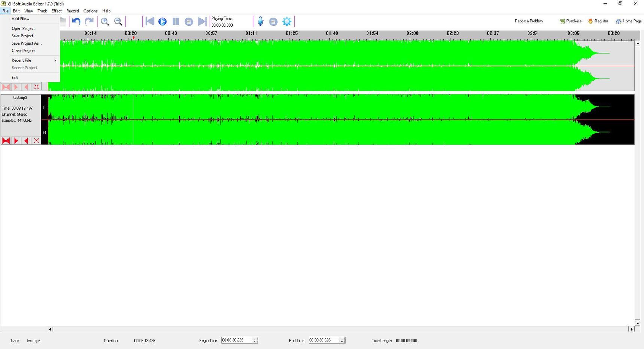Click the Undo arrow icon
The width and height of the screenshot is (644, 349).
(76, 21)
